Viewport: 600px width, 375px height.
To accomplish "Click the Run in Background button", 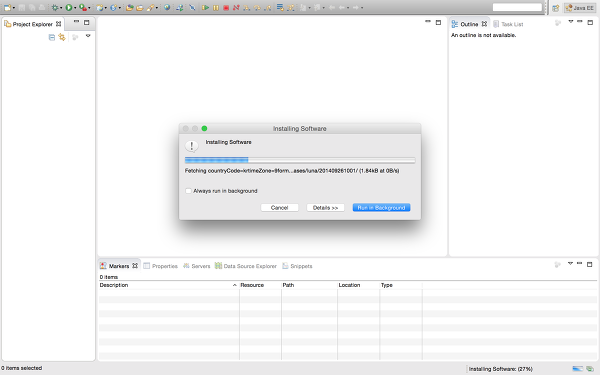I will pos(381,207).
